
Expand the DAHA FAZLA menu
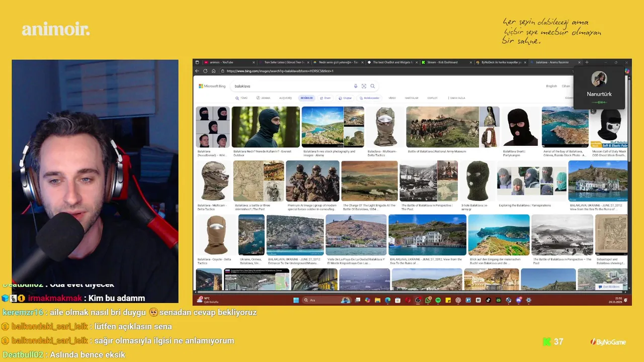[x=456, y=98]
